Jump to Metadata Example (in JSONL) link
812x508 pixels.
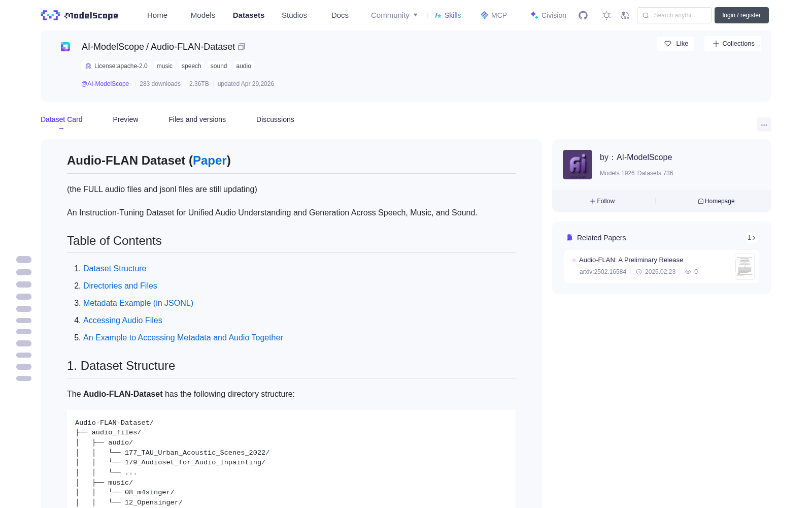tap(138, 303)
